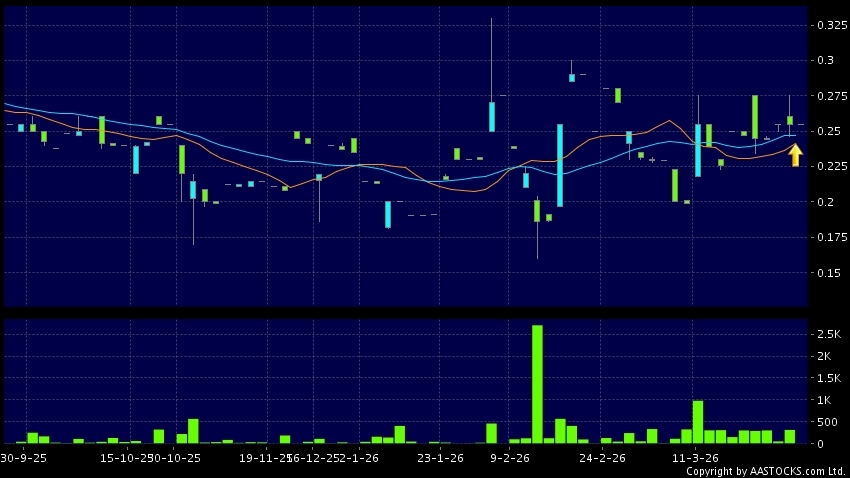Click the tallest green volume bar

[537, 384]
